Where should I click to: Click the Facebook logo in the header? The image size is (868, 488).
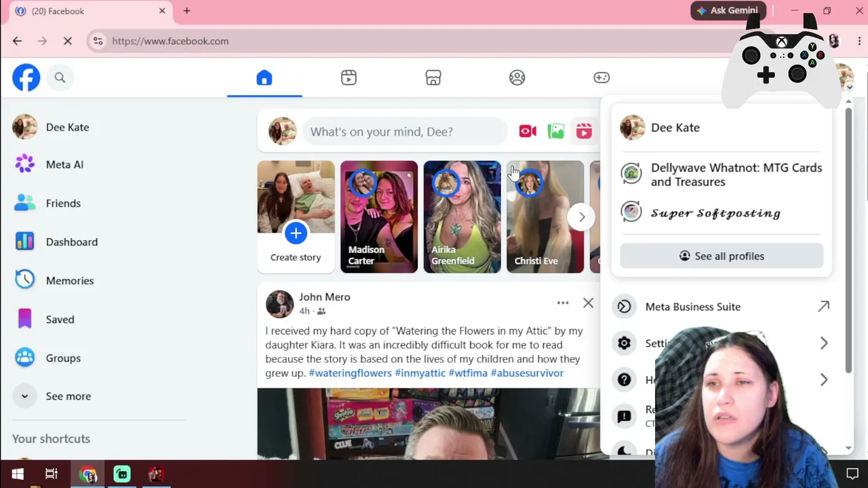tap(26, 78)
